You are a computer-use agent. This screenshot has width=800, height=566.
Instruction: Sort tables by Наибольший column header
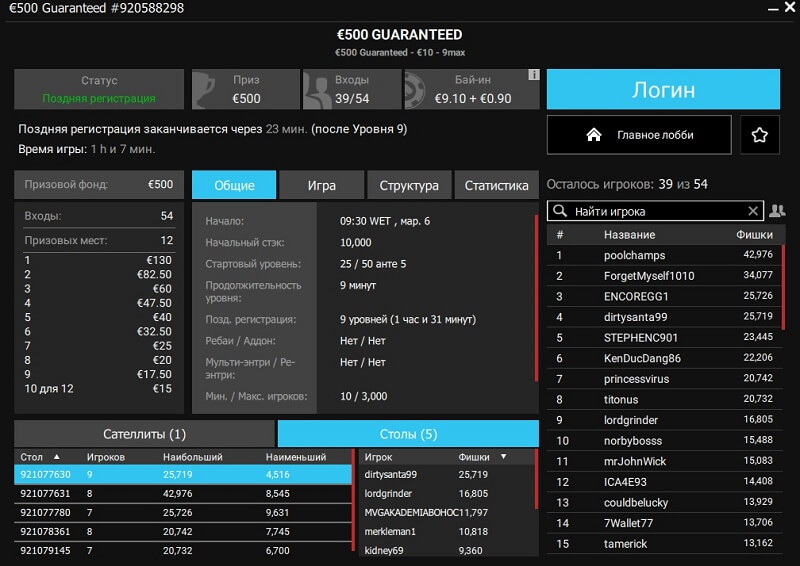point(190,457)
